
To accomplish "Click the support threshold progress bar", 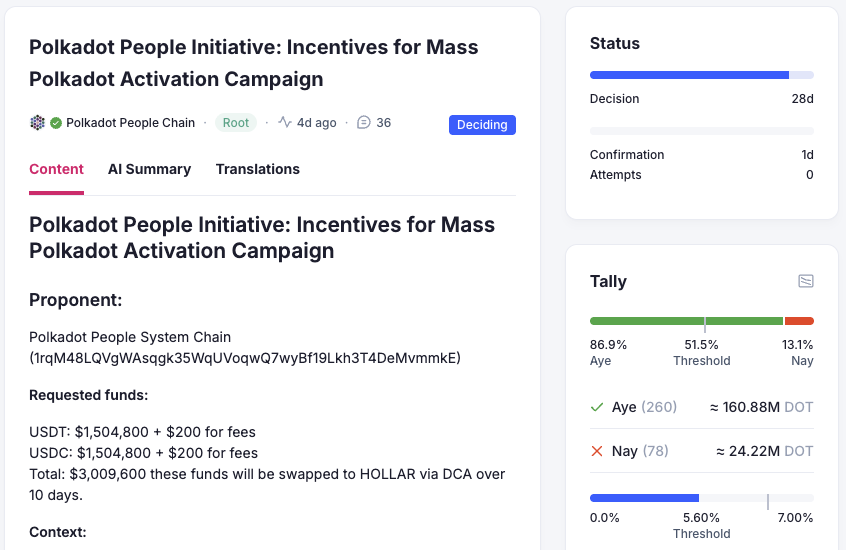I will 701,497.
